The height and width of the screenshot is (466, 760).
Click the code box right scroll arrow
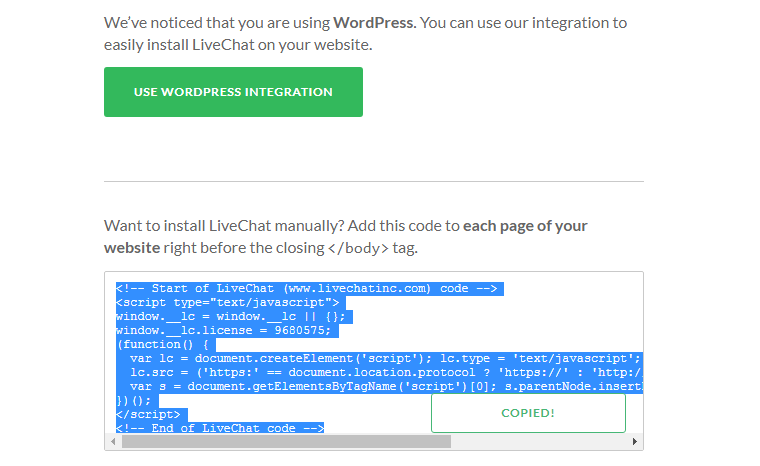click(x=634, y=442)
